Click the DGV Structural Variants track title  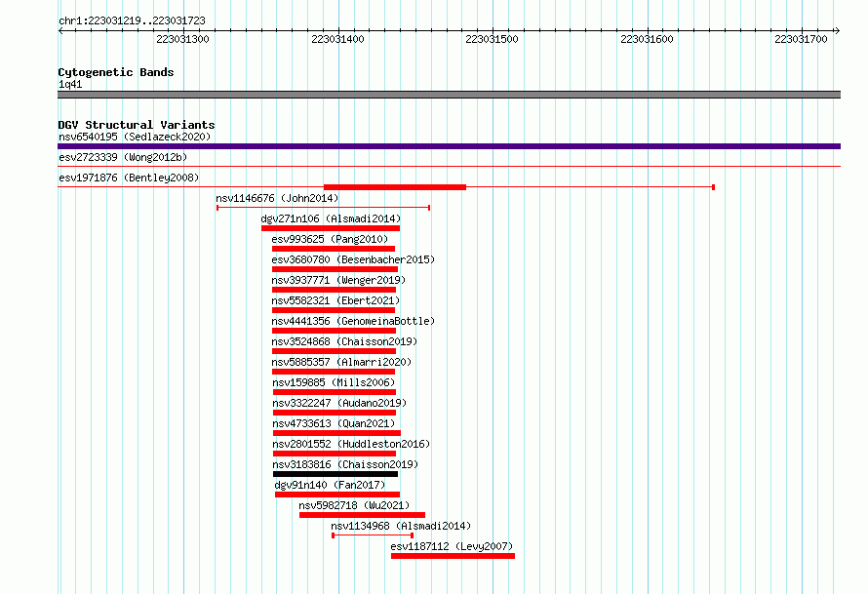137,125
